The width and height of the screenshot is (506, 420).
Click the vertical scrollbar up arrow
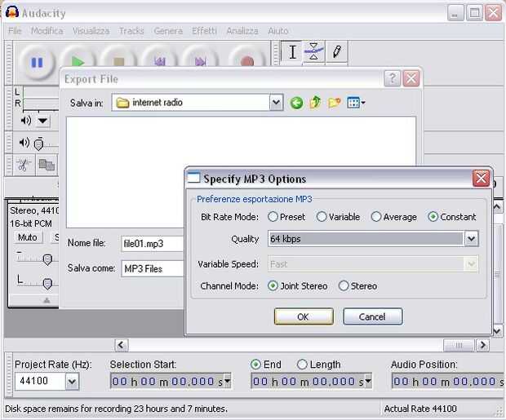[497, 206]
